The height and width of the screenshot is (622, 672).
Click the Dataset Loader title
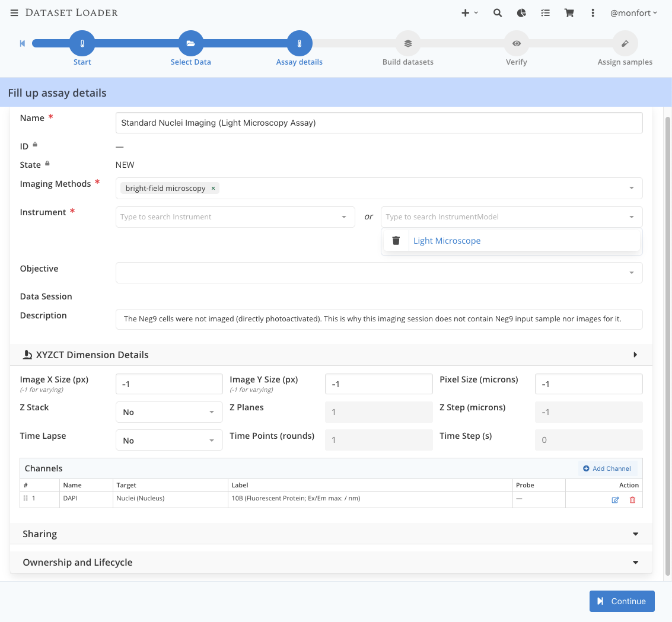72,13
